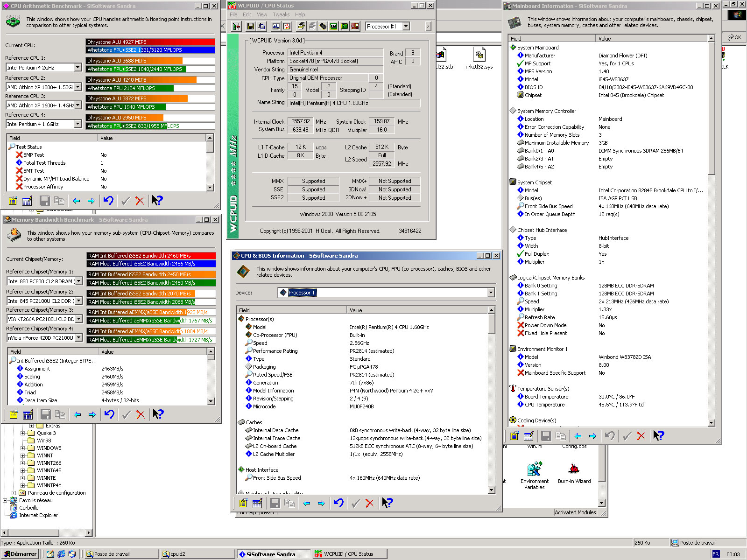Click the help pointer icon in CPU & BIOS Information toolbar
Image resolution: width=747 pixels, height=560 pixels.
pos(387,503)
